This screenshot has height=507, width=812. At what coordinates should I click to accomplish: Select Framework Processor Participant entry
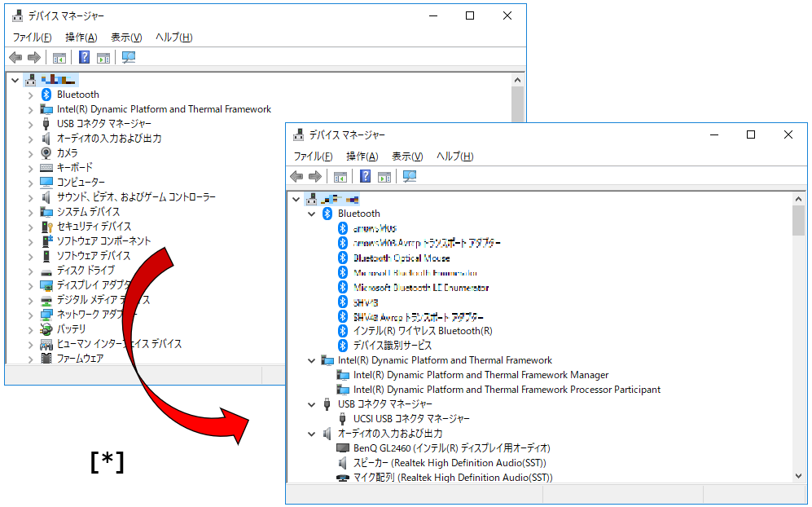507,390
